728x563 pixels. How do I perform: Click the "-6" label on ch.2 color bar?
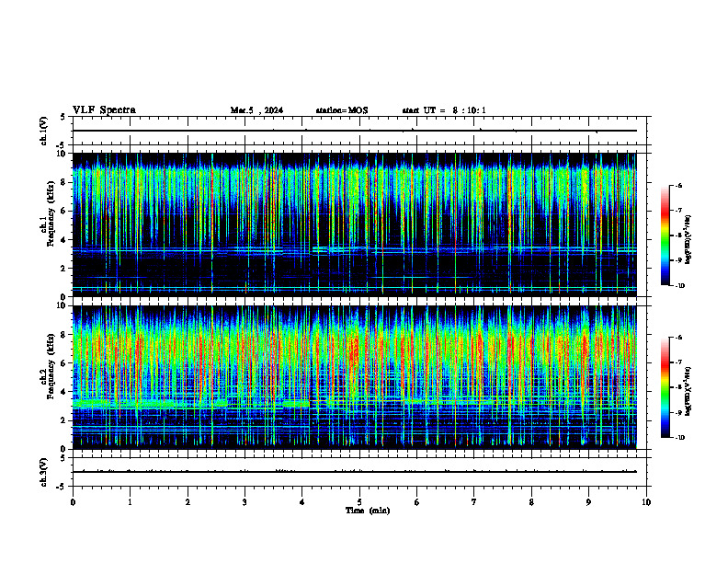679,338
